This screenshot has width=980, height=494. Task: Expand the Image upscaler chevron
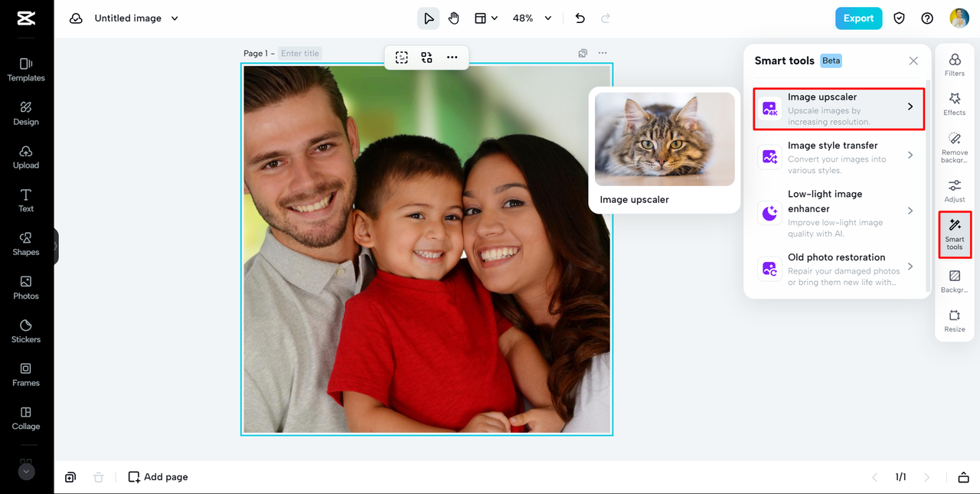click(910, 106)
